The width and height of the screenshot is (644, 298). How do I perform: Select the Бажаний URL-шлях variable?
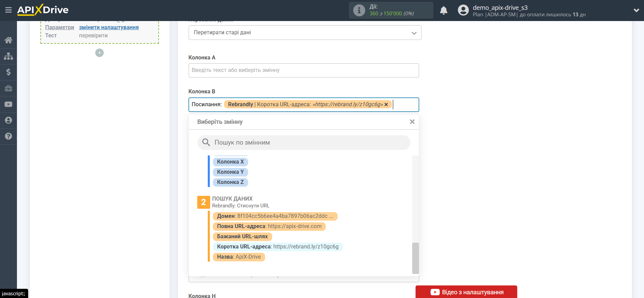coord(242,237)
